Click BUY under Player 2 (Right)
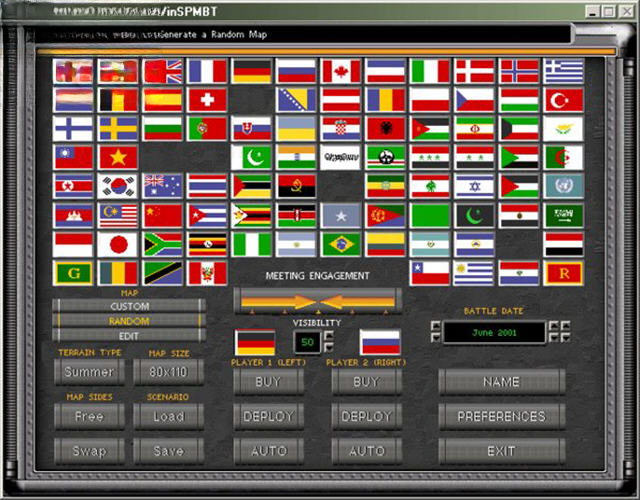The width and height of the screenshot is (640, 500). 367,382
